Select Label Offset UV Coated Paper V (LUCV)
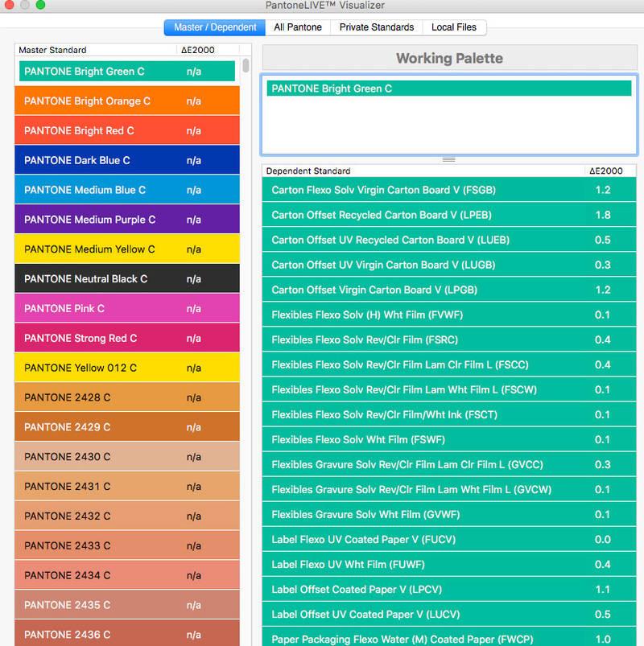The width and height of the screenshot is (644, 646). click(x=449, y=615)
